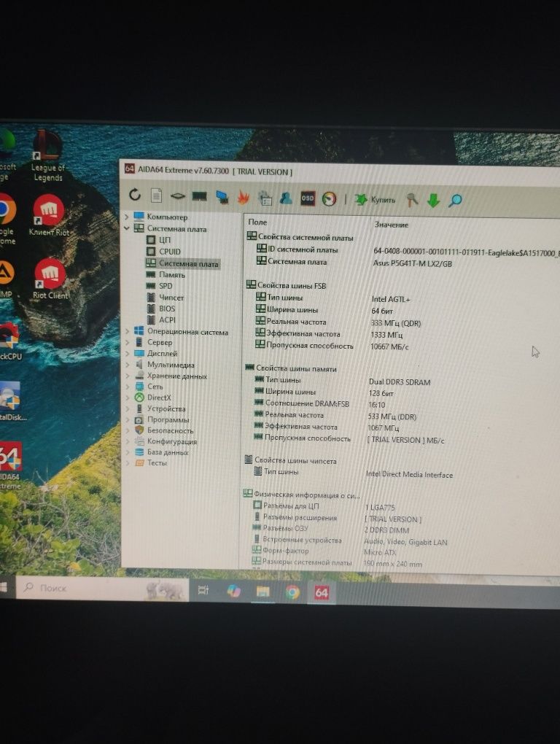Viewport: 560px width, 744px height.
Task: Expand the Сеть tree node
Action: point(127,387)
